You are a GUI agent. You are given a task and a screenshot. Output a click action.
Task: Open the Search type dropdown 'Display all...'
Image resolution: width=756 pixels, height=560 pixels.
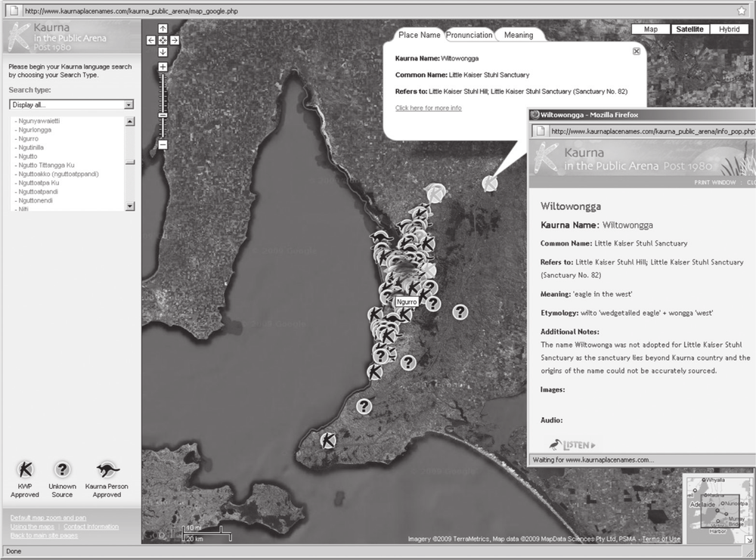pos(71,104)
